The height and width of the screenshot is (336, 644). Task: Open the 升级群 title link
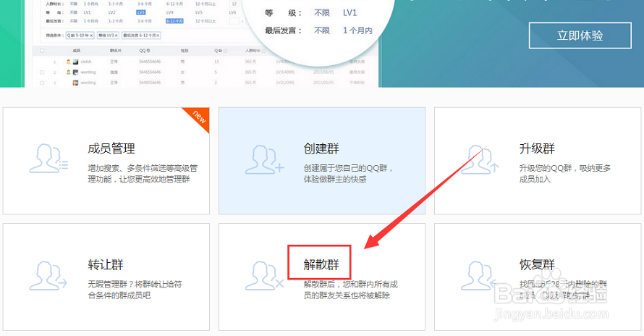(x=537, y=148)
